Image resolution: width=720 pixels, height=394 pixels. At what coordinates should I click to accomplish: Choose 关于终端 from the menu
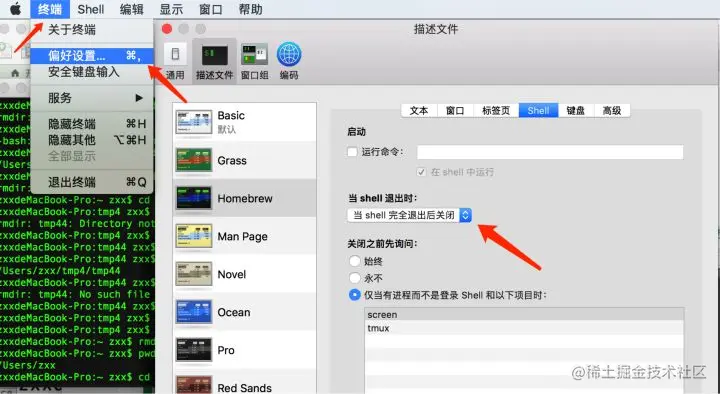[92, 30]
